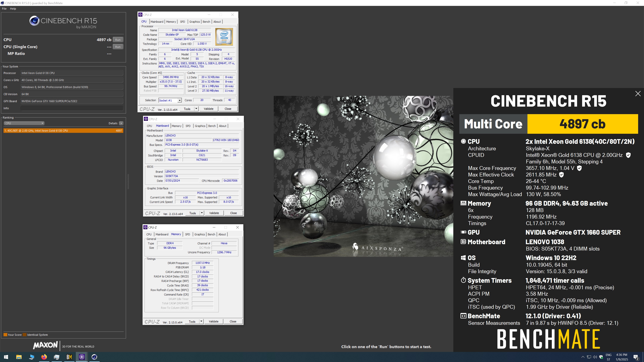The height and width of the screenshot is (362, 644).
Task: Select Mainboard tab in top CPU-Z window
Action: click(x=157, y=22)
